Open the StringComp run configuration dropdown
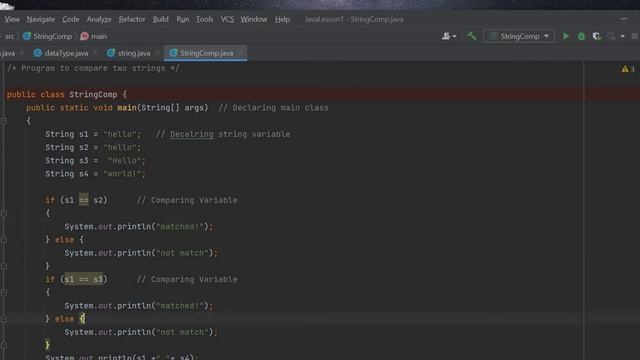 [x=519, y=36]
